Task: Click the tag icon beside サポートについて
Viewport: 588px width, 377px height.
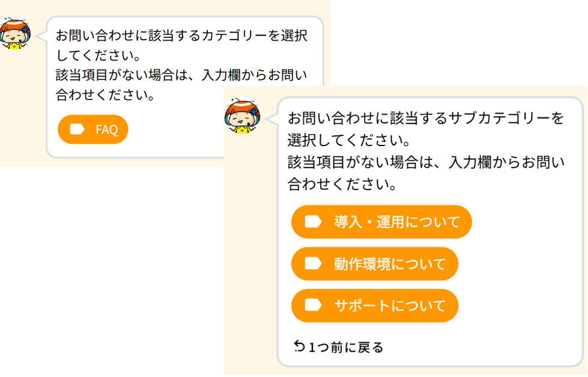Action: pyautogui.click(x=313, y=305)
